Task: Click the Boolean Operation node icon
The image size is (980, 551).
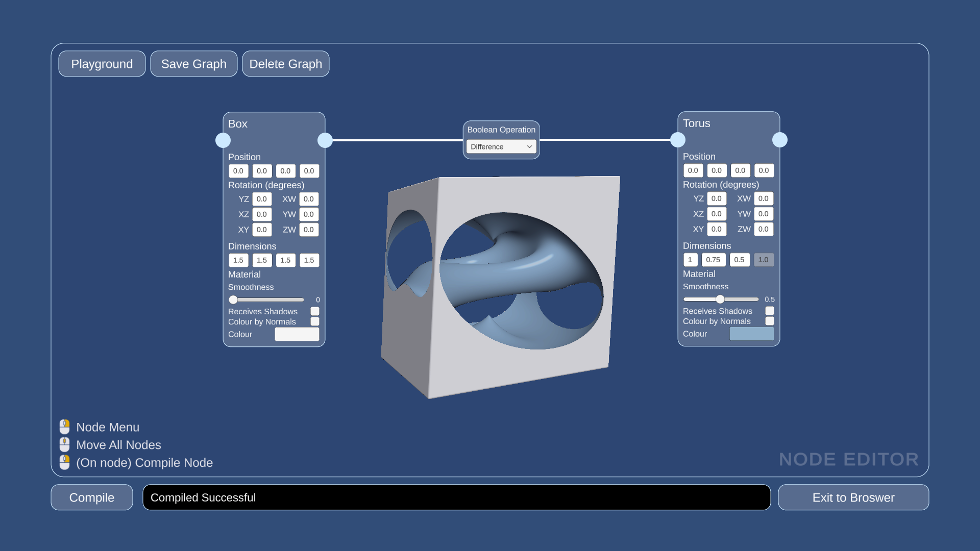Action: pyautogui.click(x=501, y=129)
